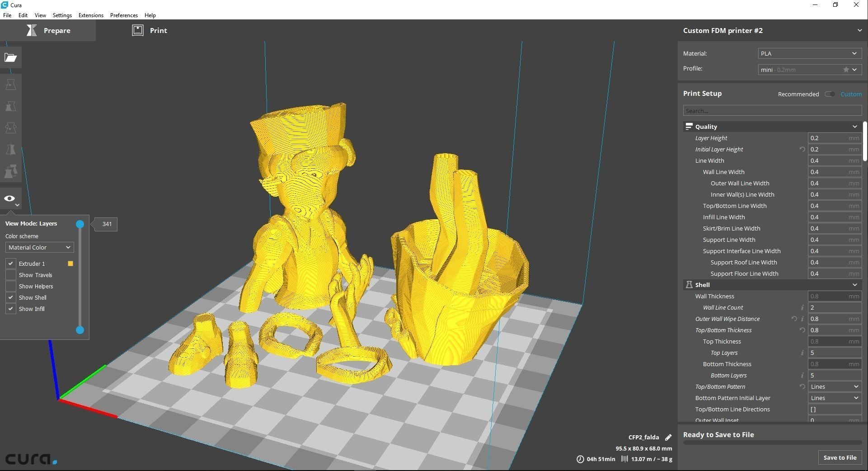The width and height of the screenshot is (868, 471).
Task: Select the Rotate tool icon
Action: [x=11, y=128]
